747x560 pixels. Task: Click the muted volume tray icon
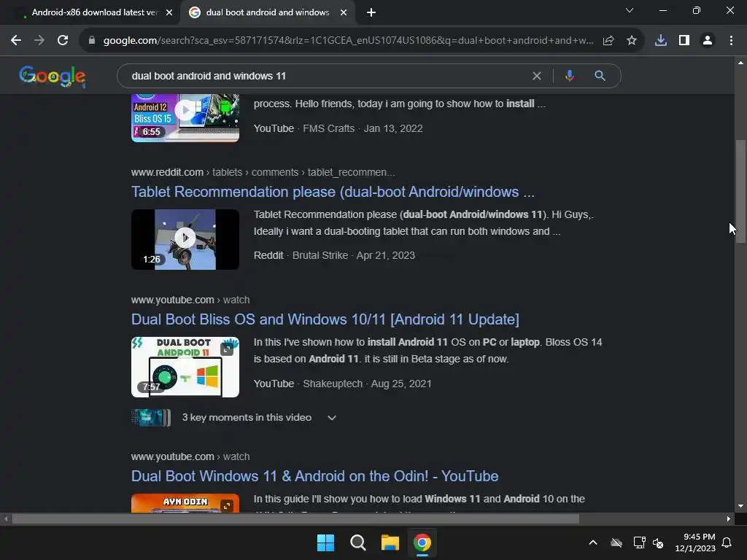[x=658, y=542]
